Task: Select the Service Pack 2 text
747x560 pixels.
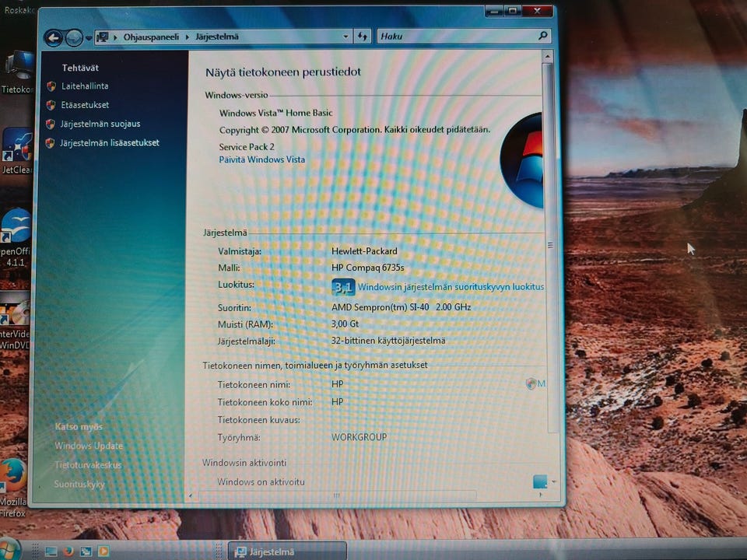Action: [x=247, y=147]
